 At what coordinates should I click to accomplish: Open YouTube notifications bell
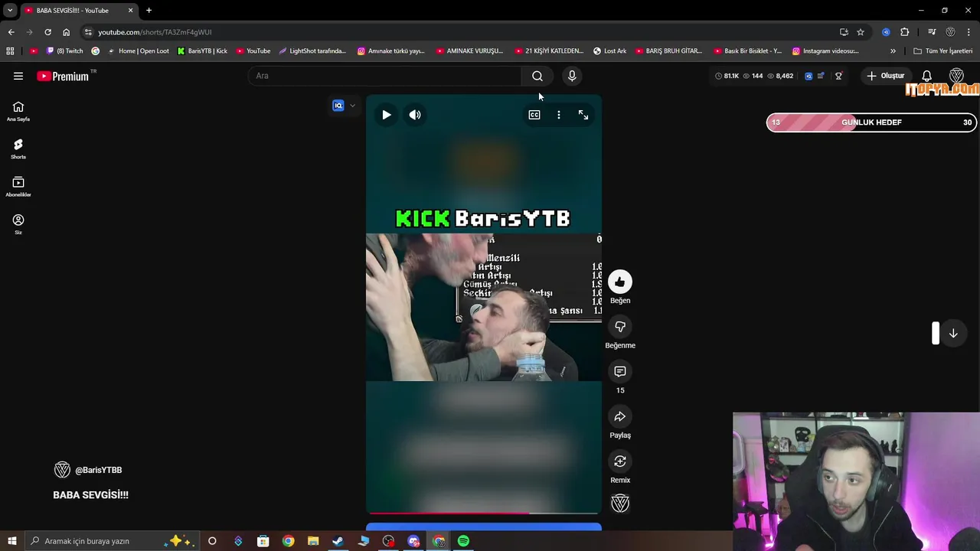[x=926, y=76]
